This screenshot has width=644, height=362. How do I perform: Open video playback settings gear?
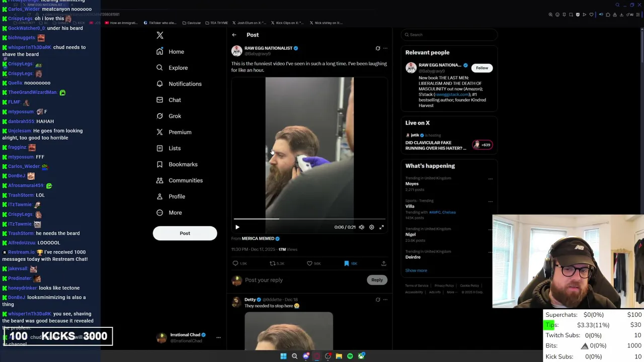[371, 227]
